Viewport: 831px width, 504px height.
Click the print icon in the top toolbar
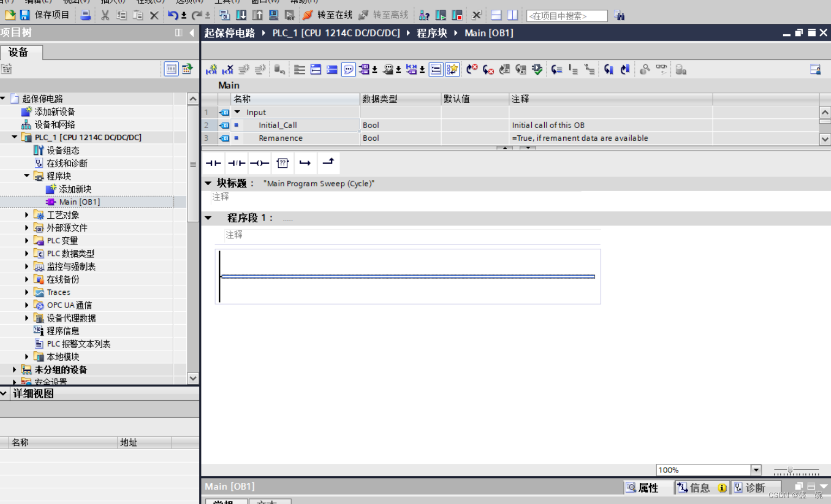85,15
